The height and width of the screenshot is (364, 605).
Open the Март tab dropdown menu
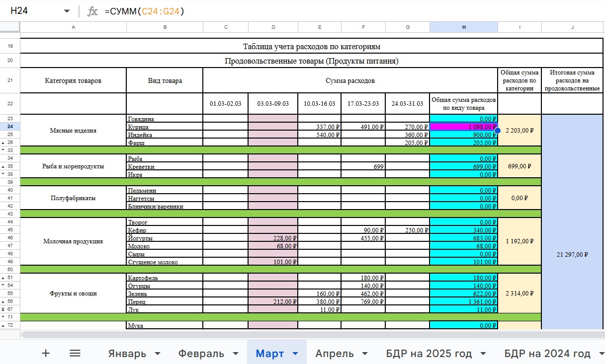coord(295,354)
